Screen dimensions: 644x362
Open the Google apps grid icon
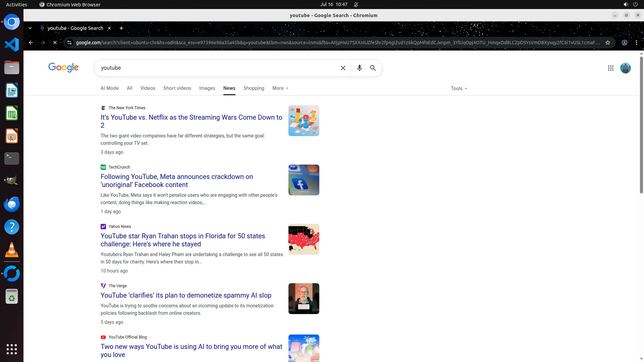(610, 68)
